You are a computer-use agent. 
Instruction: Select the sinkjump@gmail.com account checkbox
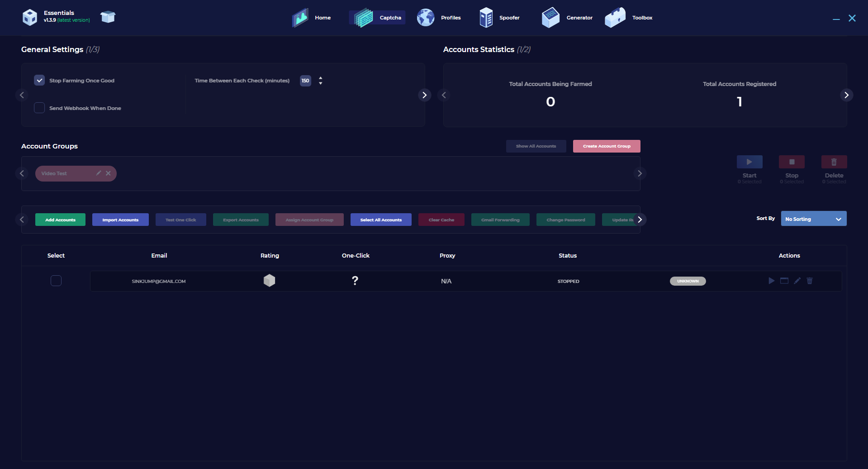pyautogui.click(x=56, y=281)
